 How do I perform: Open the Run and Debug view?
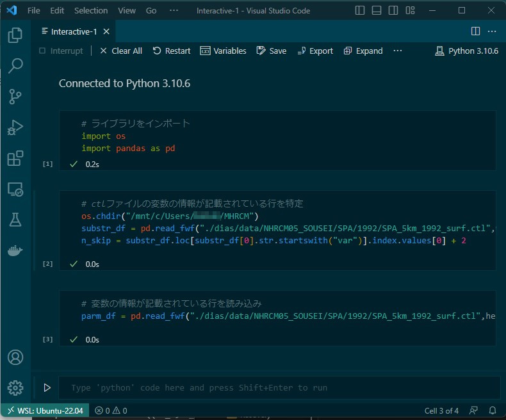pyautogui.click(x=15, y=127)
